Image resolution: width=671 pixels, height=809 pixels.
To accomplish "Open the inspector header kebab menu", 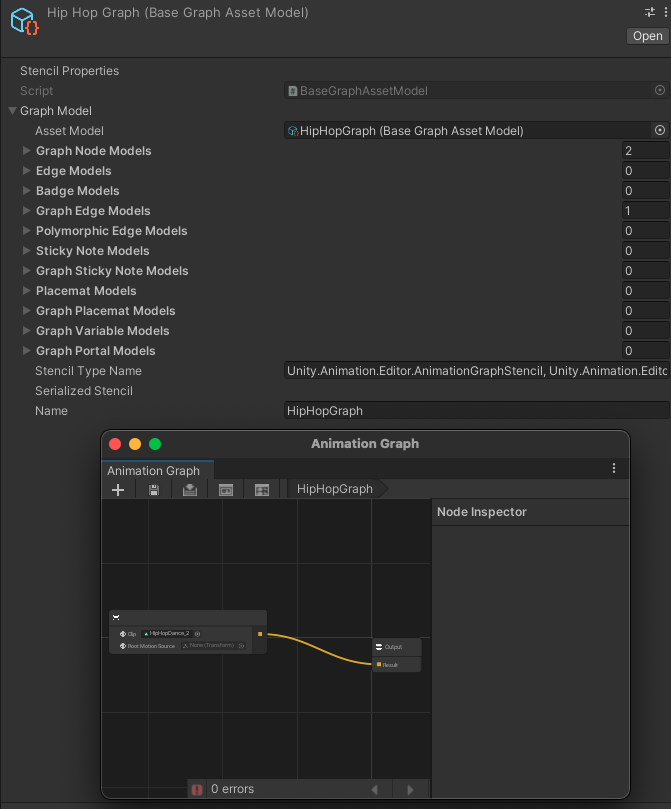I will point(666,12).
